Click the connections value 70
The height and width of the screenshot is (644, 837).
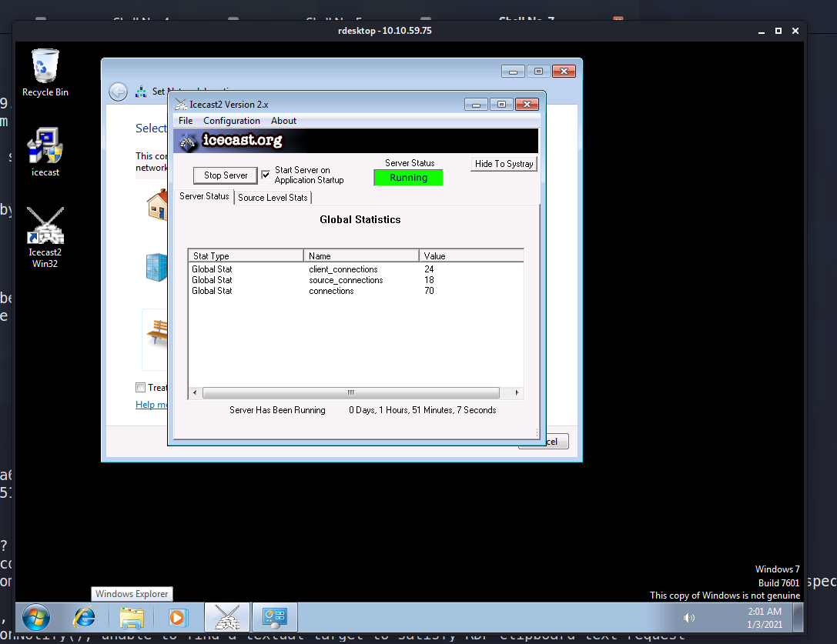429,291
